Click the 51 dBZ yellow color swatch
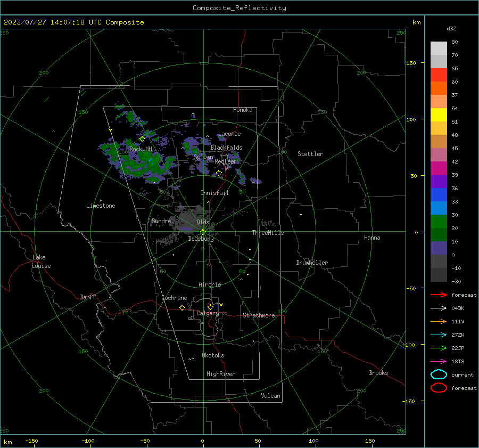479x448 pixels. click(x=439, y=115)
